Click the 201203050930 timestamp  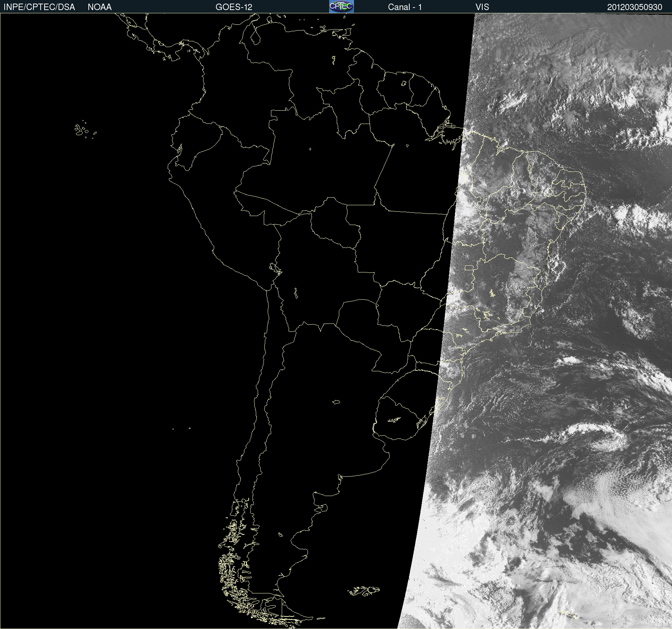[x=635, y=7]
